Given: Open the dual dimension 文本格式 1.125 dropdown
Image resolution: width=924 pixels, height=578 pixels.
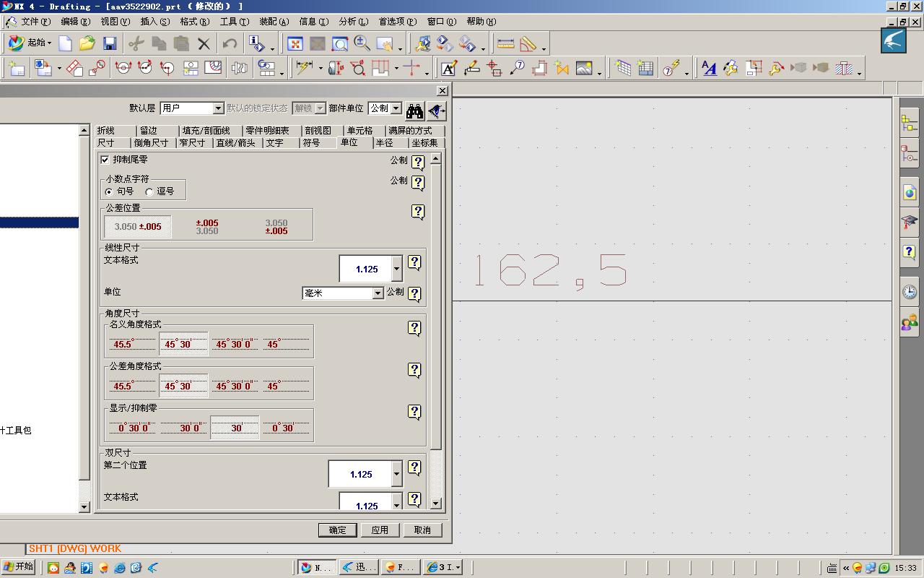Looking at the screenshot, I should pyautogui.click(x=396, y=501).
